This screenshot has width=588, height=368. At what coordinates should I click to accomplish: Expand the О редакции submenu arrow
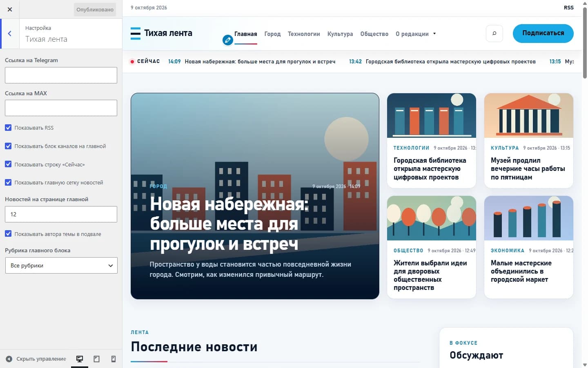click(x=434, y=34)
